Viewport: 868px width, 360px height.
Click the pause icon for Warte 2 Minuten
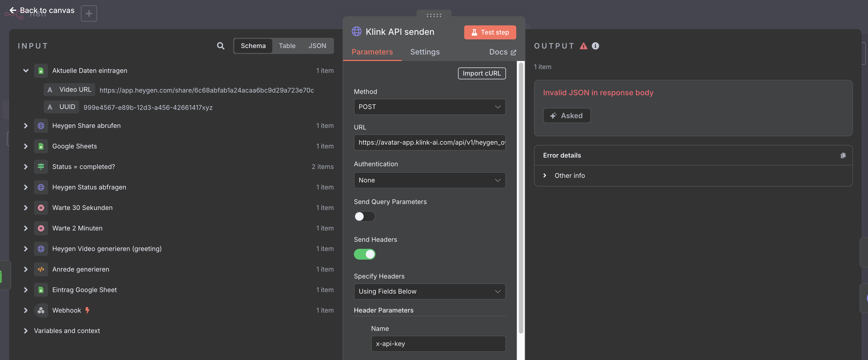click(41, 228)
